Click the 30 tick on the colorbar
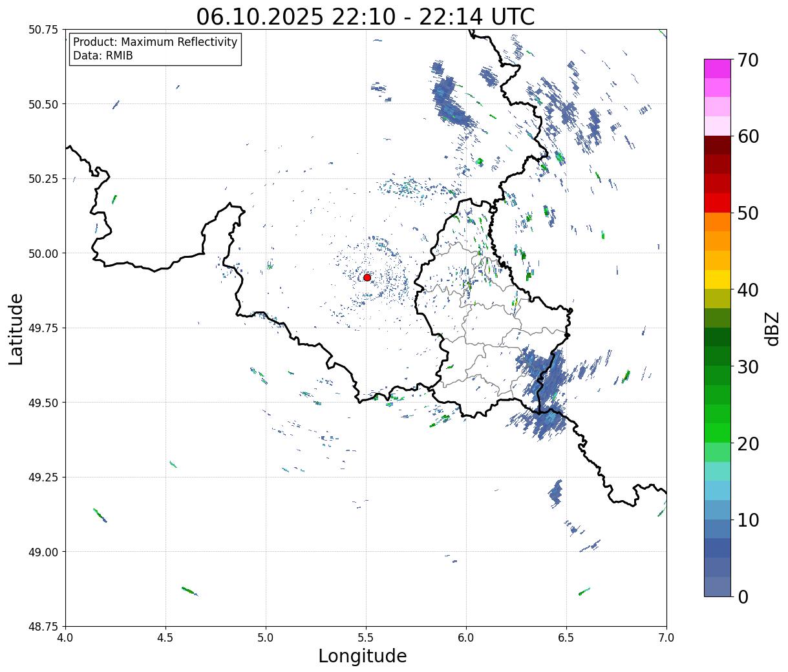The width and height of the screenshot is (788, 672). (747, 366)
